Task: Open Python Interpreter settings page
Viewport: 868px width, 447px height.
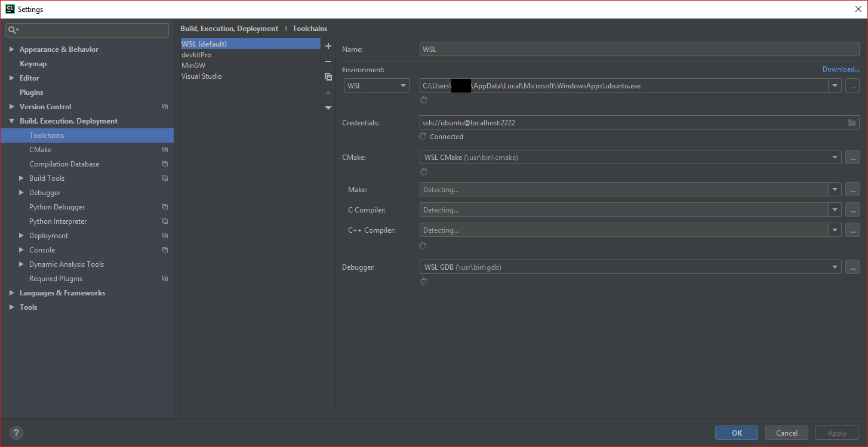Action: 58,221
